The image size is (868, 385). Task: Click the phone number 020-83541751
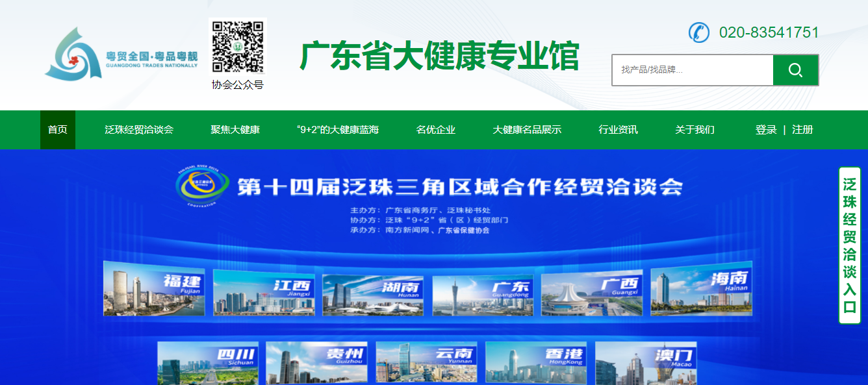(769, 32)
